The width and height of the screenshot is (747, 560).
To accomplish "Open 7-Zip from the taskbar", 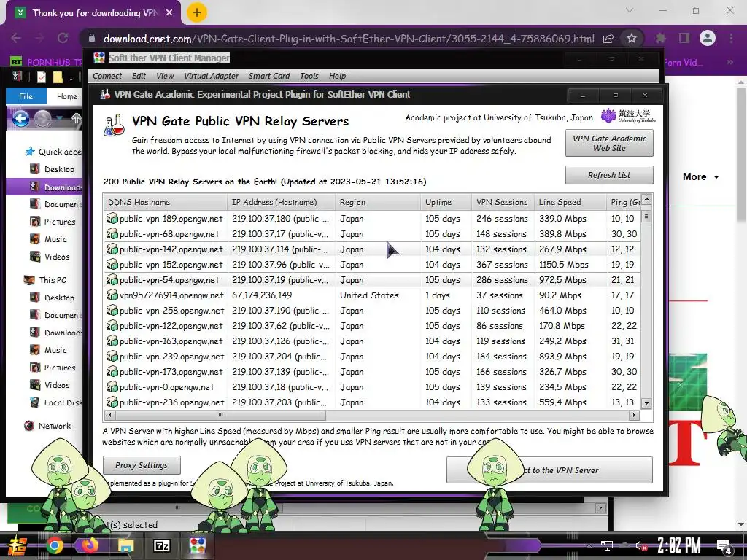I will click(161, 545).
